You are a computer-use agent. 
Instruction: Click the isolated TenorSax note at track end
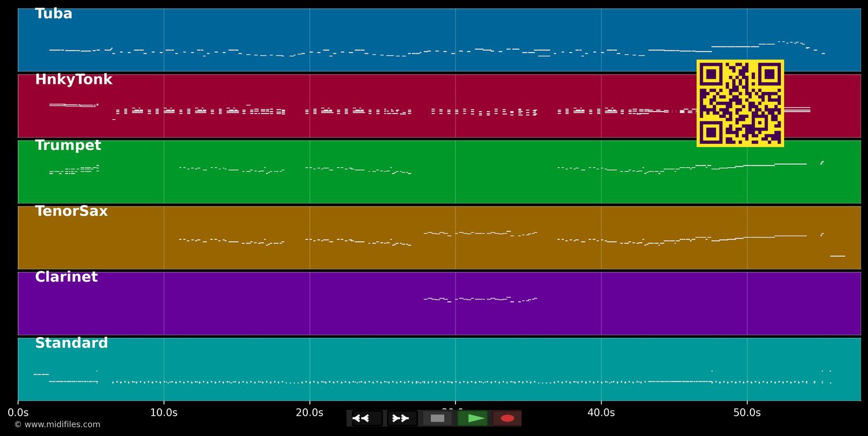(837, 256)
